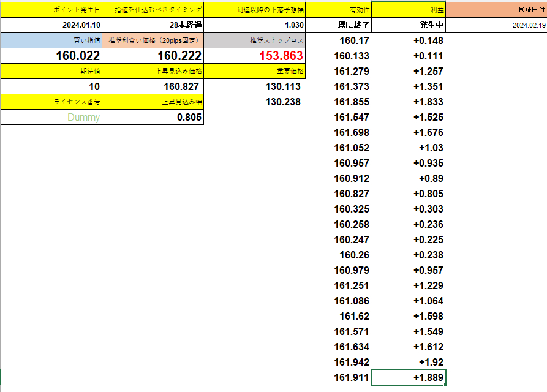This screenshot has width=547, height=392.
Task: Select the 有効性 header cell
Action: coord(338,10)
